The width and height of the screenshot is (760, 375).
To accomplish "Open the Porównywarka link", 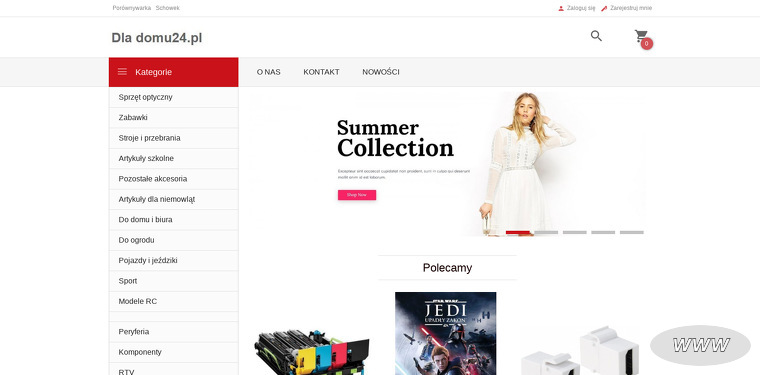I will click(131, 8).
